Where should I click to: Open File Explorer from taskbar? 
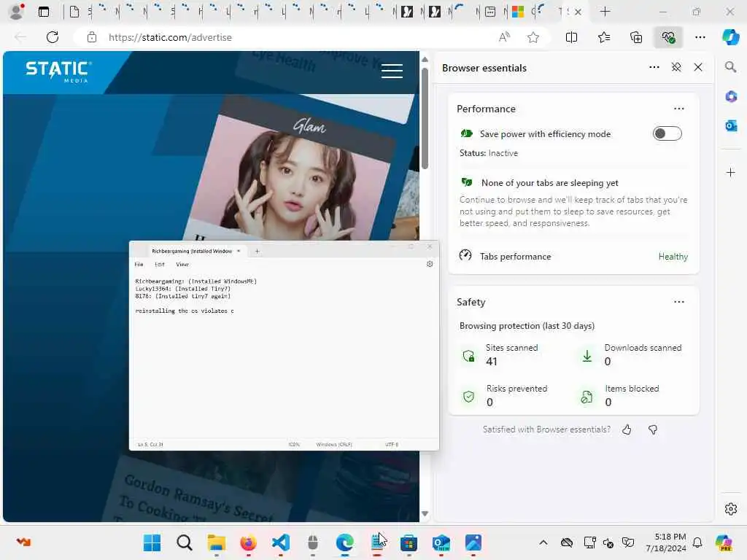pyautogui.click(x=216, y=542)
